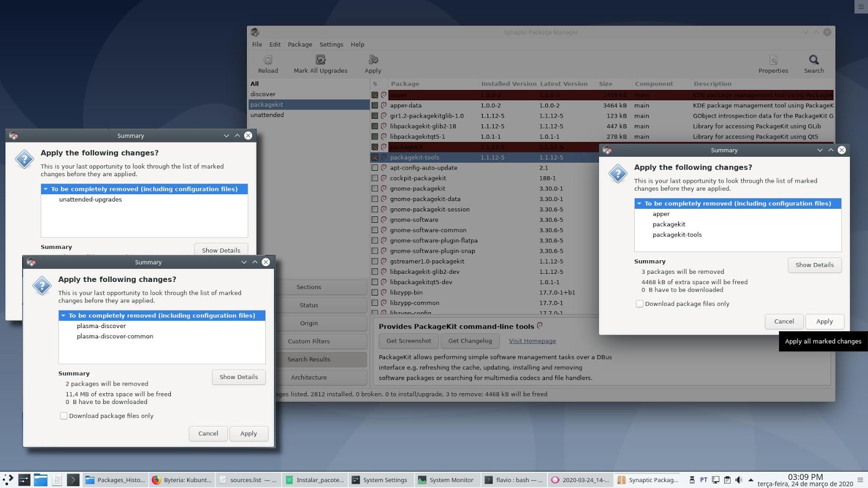Click Get Screenshot button
The width and height of the screenshot is (868, 488).
[409, 341]
